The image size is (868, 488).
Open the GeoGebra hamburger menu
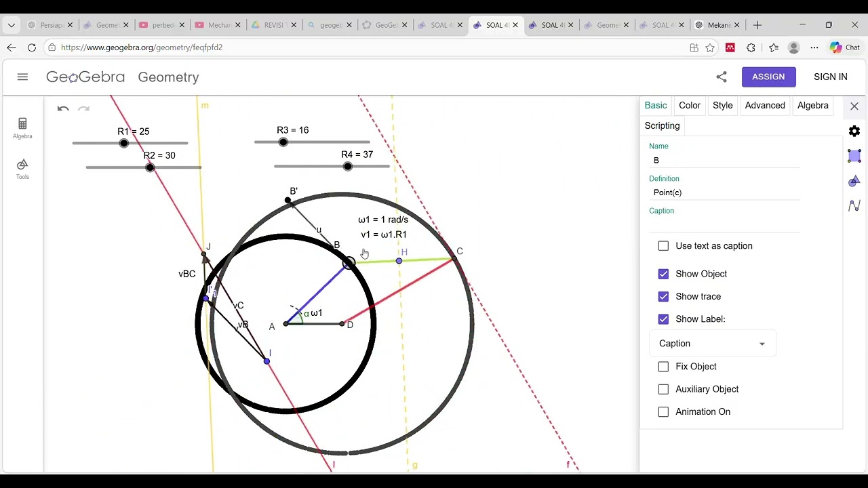[22, 77]
